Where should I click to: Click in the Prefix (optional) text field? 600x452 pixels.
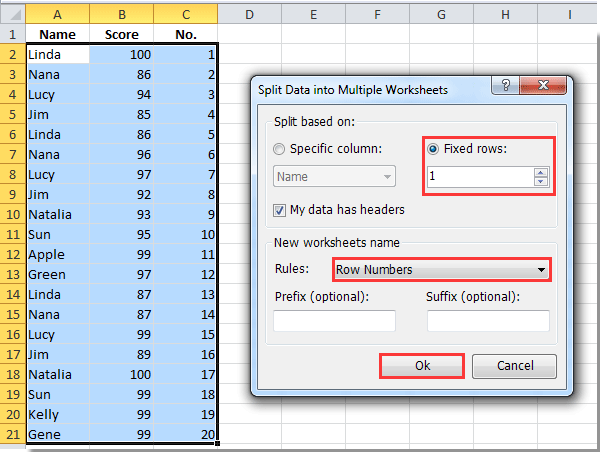pyautogui.click(x=334, y=321)
